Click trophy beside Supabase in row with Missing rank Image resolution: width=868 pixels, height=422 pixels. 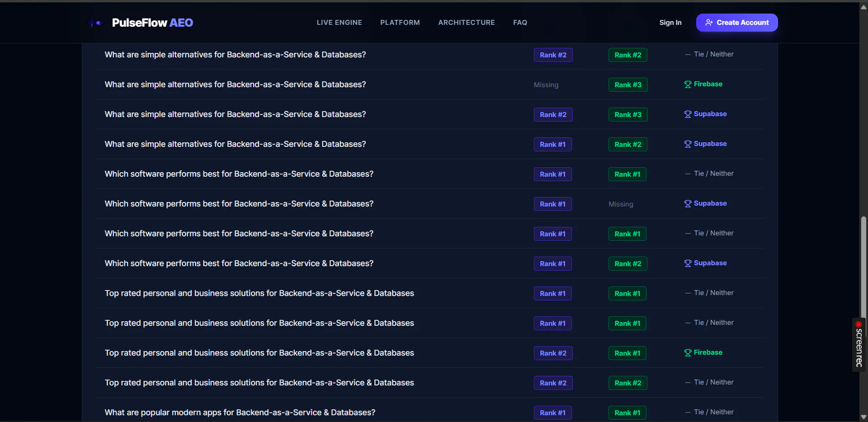(688, 204)
